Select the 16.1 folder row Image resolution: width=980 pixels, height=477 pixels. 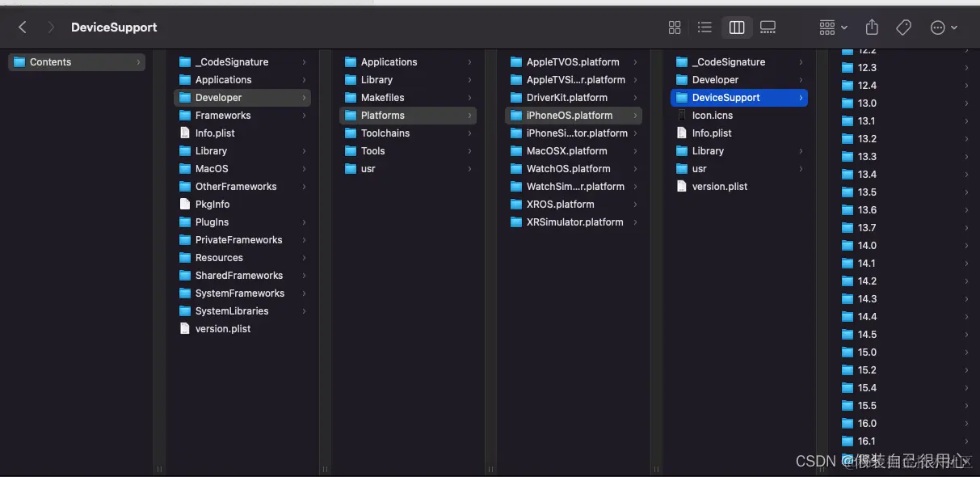coord(905,441)
